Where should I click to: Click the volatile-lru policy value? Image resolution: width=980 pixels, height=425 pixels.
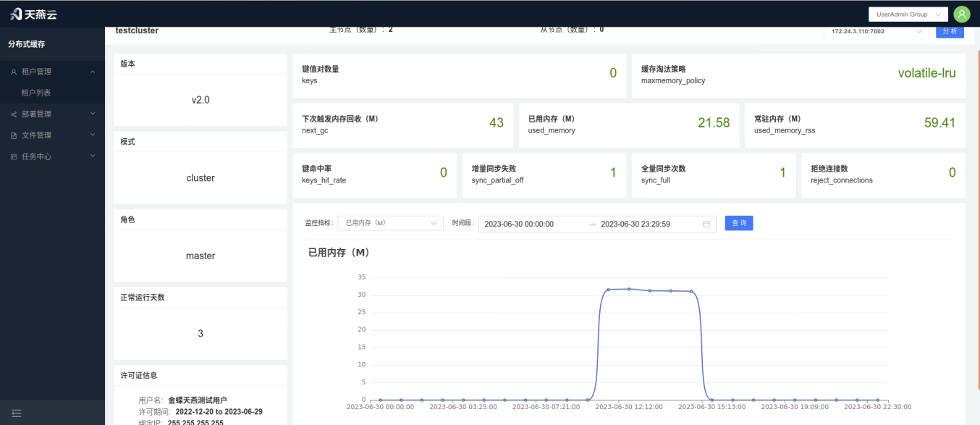point(926,73)
